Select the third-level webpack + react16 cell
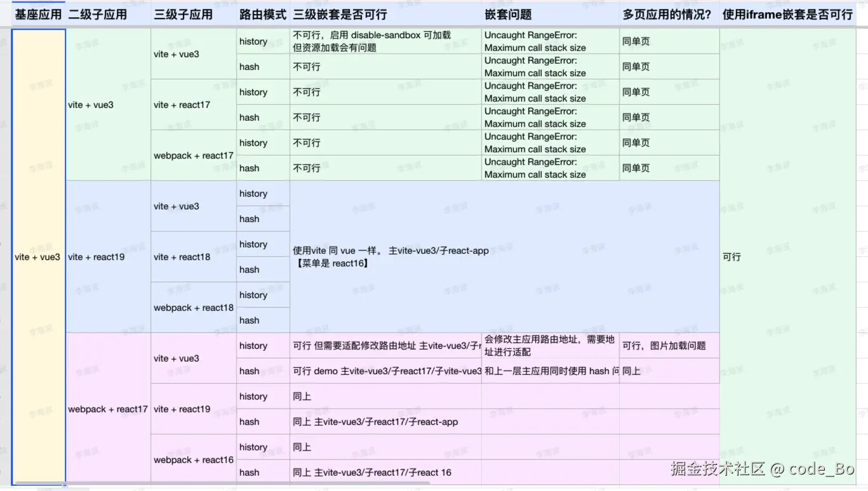This screenshot has width=868, height=491. (x=194, y=460)
